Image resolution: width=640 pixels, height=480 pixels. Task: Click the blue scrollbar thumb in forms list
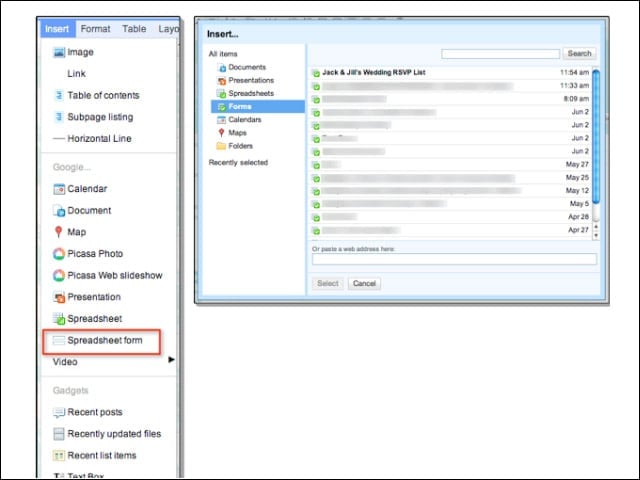pyautogui.click(x=596, y=136)
